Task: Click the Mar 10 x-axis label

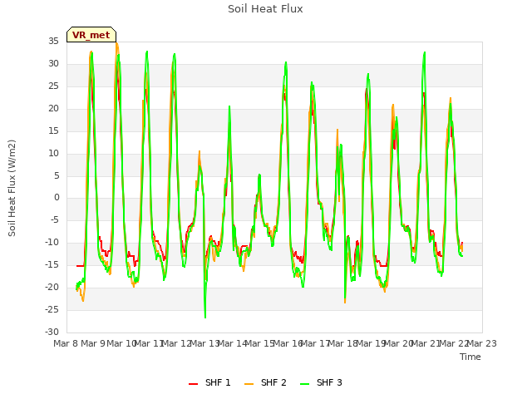Action: [x=121, y=343]
